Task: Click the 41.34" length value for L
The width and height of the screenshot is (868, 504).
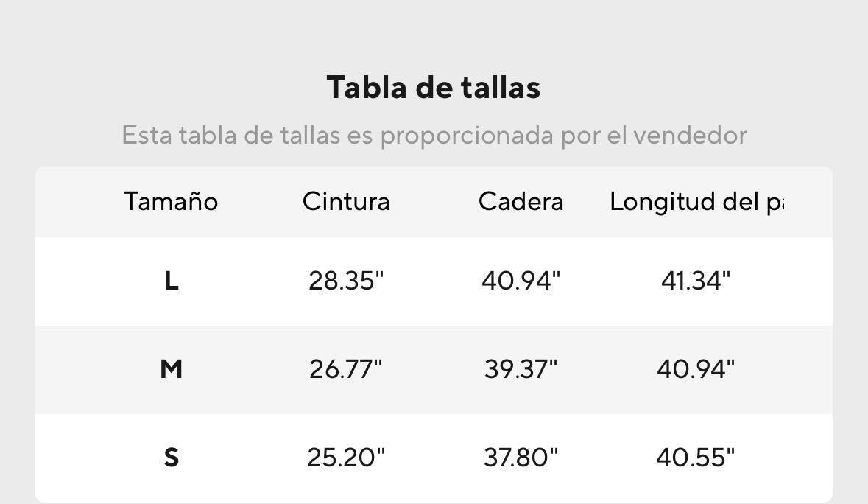Action: 696,281
